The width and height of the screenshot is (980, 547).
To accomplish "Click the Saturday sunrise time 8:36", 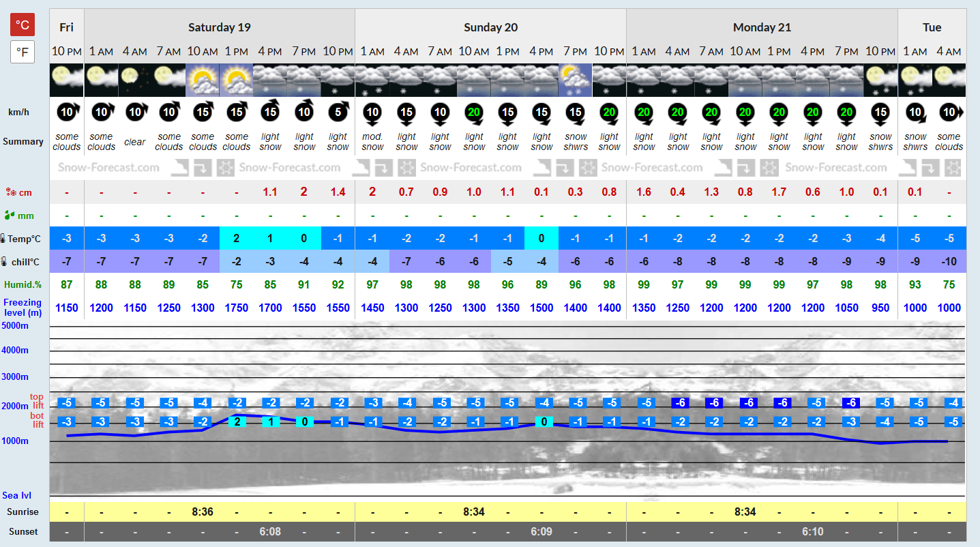I will [x=203, y=512].
